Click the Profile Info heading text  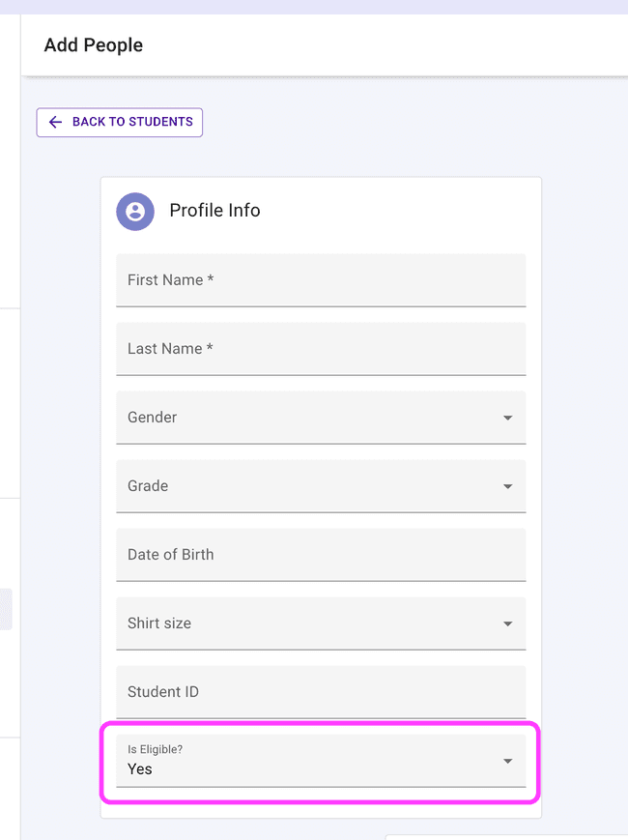click(x=214, y=211)
